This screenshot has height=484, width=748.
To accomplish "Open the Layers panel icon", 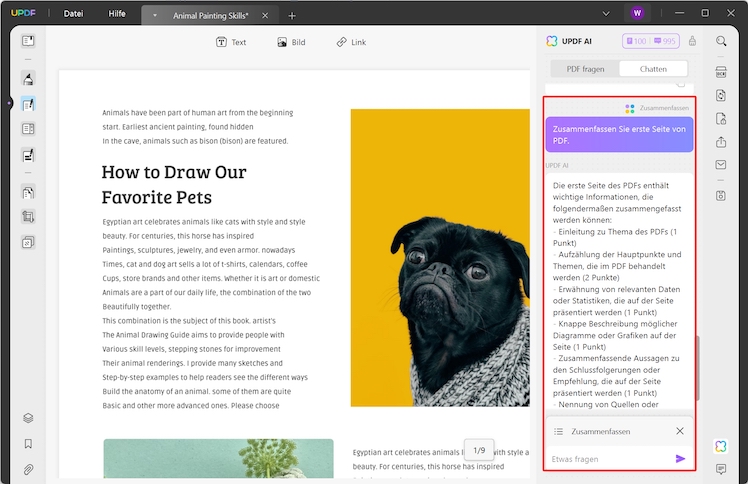I will click(x=28, y=418).
